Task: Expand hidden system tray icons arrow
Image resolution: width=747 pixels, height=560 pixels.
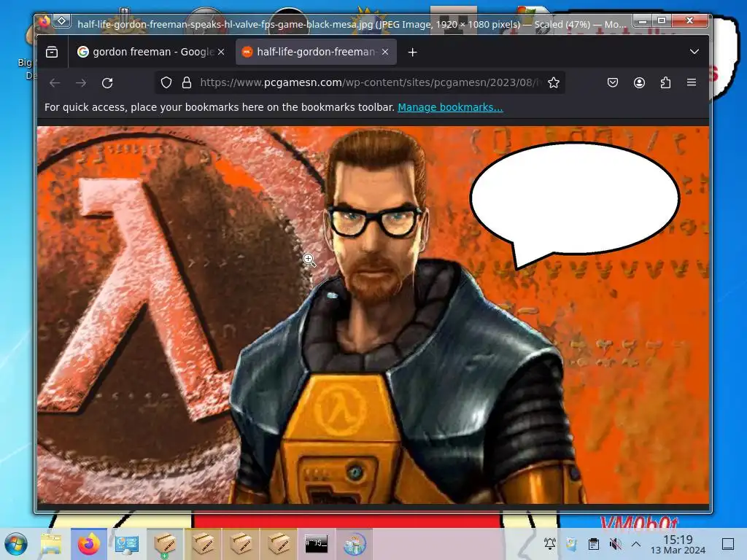Action: point(636,543)
